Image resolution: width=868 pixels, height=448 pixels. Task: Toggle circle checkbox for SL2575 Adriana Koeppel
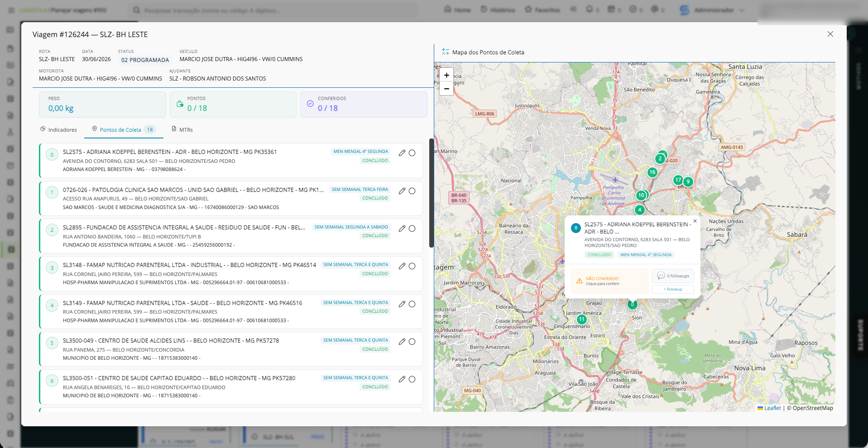pos(412,153)
